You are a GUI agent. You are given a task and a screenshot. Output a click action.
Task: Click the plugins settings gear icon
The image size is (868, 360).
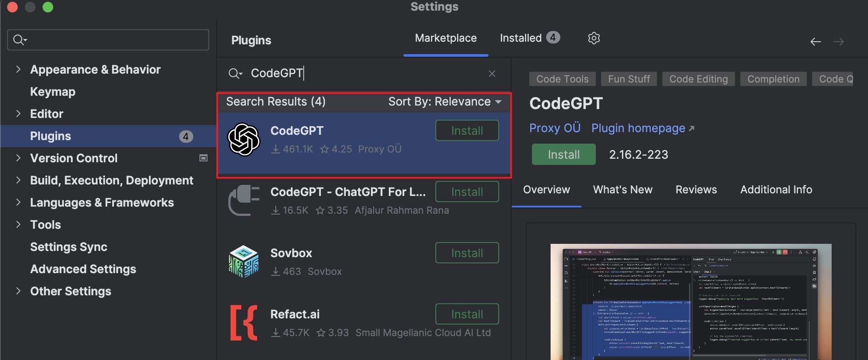[x=594, y=38]
